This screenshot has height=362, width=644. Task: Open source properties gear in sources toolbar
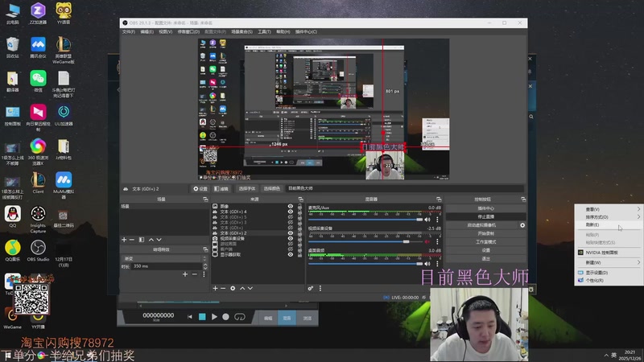(233, 289)
